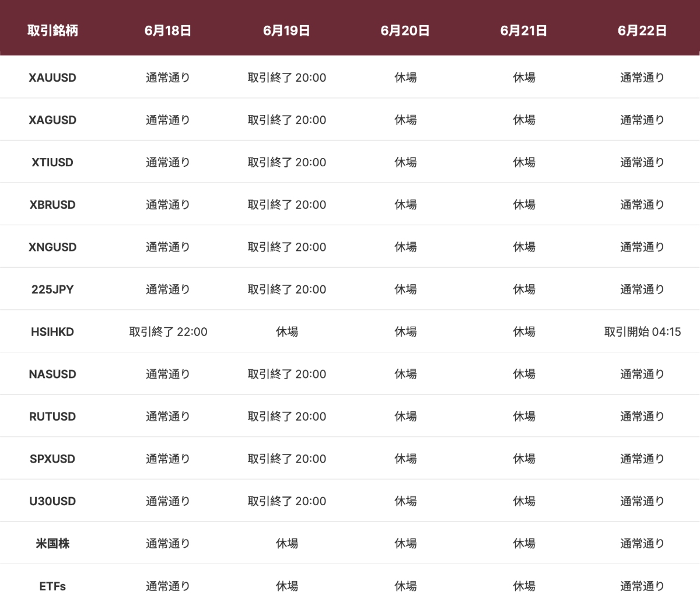700x605 pixels.
Task: Click U30USD 通常通り on 6月22日
Action: tap(642, 501)
